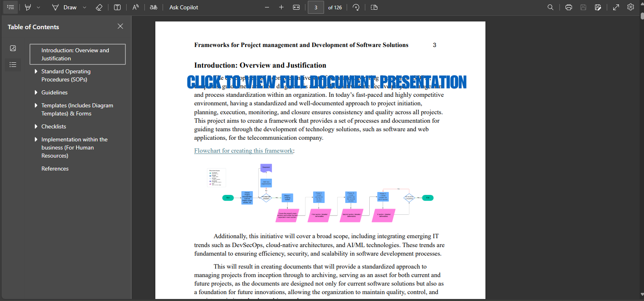Click the vertical scrollbar thumb at top
Screen dimensions: 644x301
tap(642, 16)
